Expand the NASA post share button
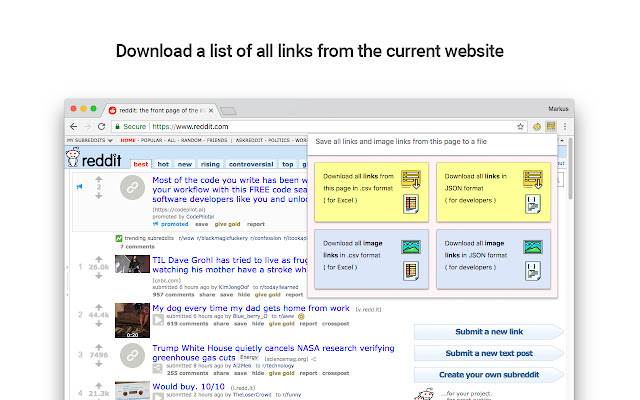The width and height of the screenshot is (640, 400). point(158,369)
